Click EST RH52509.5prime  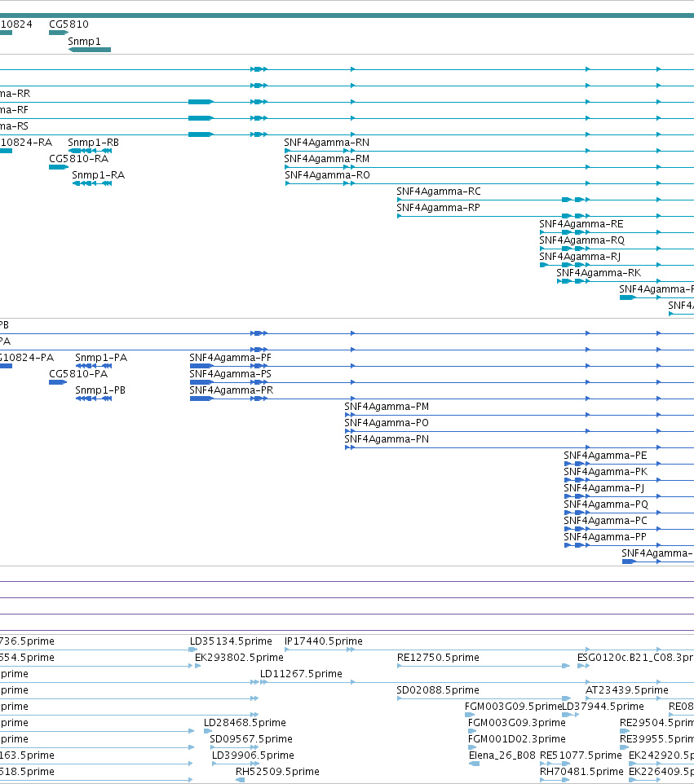click(277, 772)
